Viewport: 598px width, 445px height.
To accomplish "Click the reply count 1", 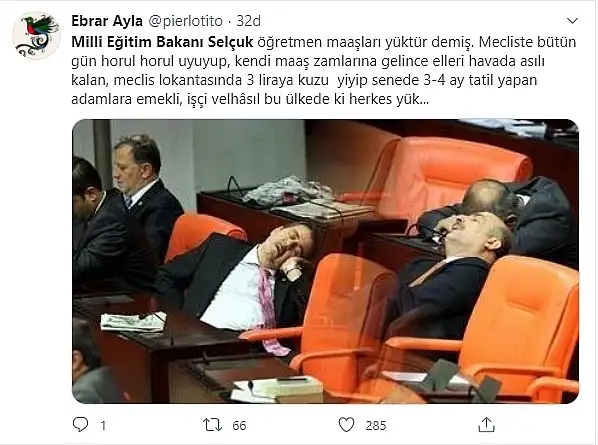I will coord(103,426).
